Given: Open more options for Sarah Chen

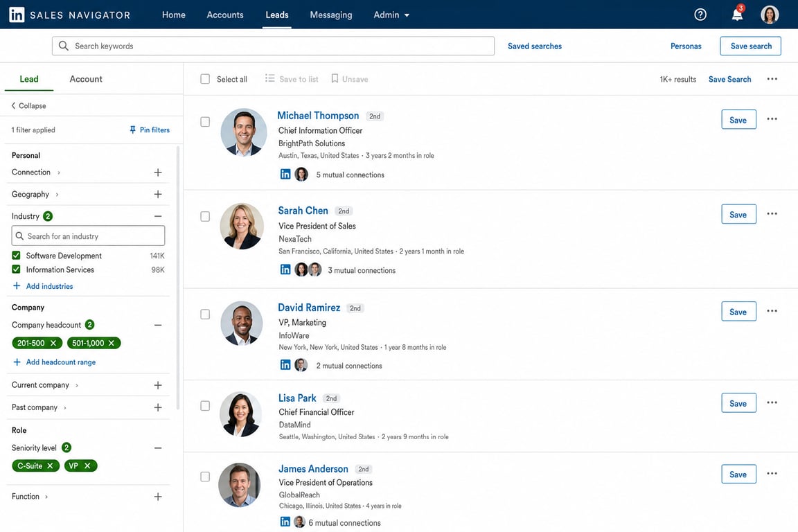Looking at the screenshot, I should tap(772, 214).
